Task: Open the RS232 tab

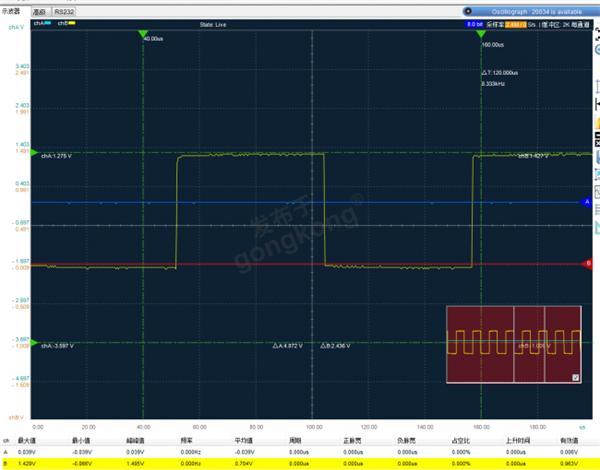Action: click(x=64, y=12)
